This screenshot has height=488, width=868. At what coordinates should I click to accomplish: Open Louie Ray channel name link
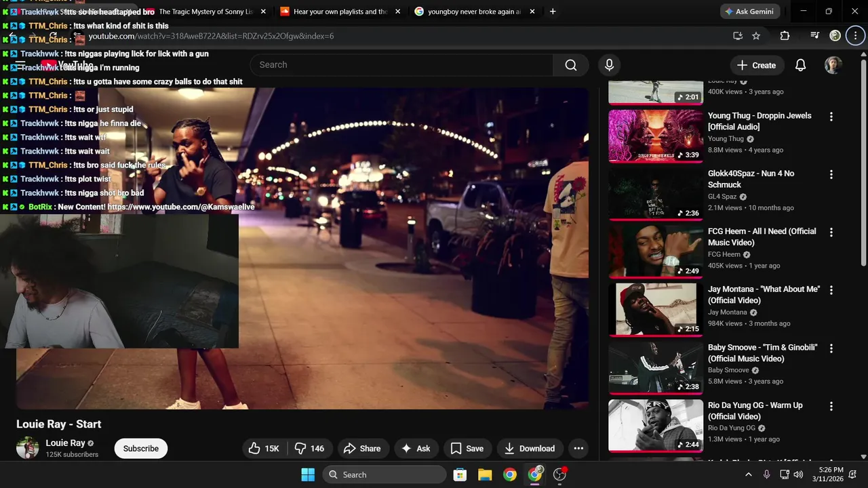point(65,443)
